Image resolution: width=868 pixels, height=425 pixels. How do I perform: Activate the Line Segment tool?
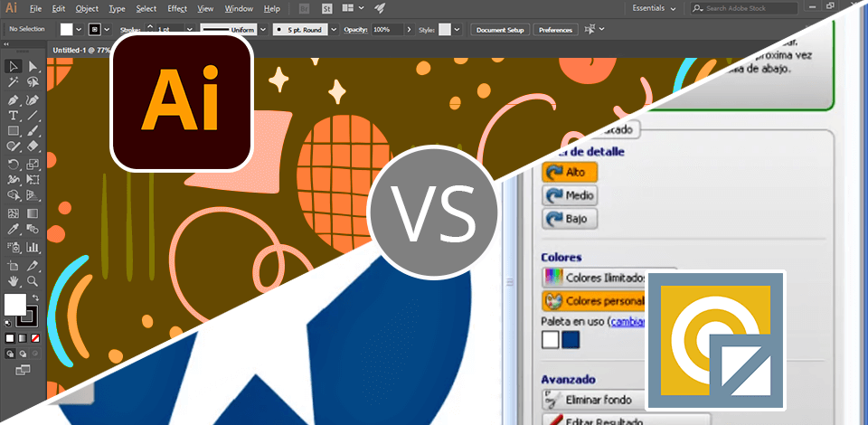pyautogui.click(x=33, y=116)
